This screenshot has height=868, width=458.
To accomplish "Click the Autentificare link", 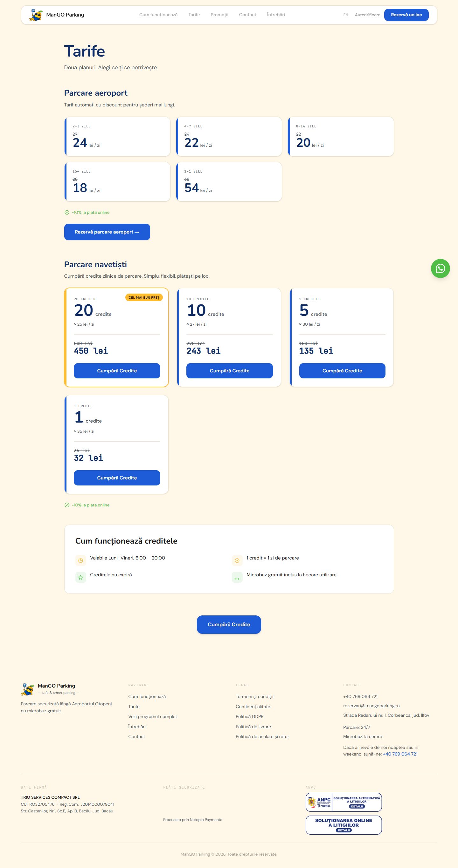I will (x=367, y=15).
